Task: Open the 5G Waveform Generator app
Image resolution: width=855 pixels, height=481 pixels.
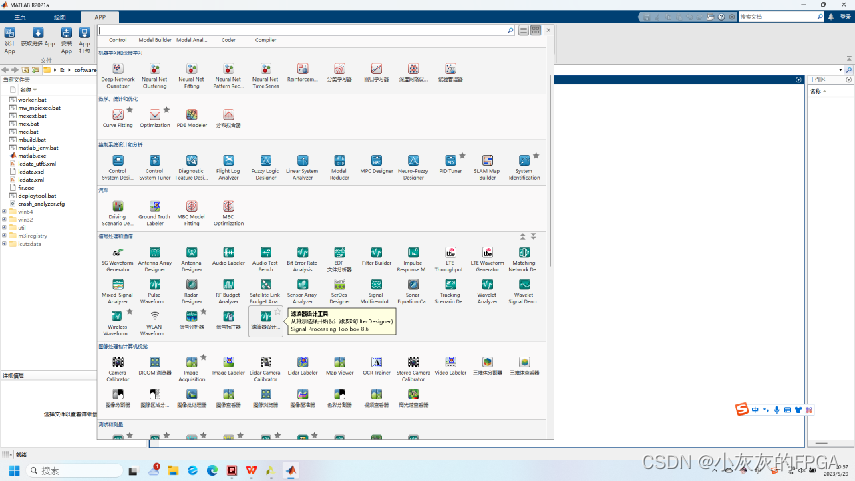Action: point(118,258)
